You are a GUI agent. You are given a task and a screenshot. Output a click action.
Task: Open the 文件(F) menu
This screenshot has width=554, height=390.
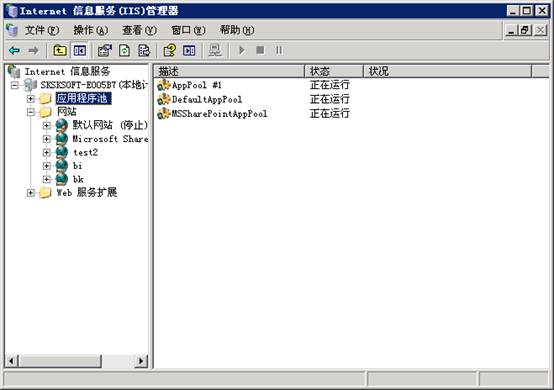pos(42,30)
